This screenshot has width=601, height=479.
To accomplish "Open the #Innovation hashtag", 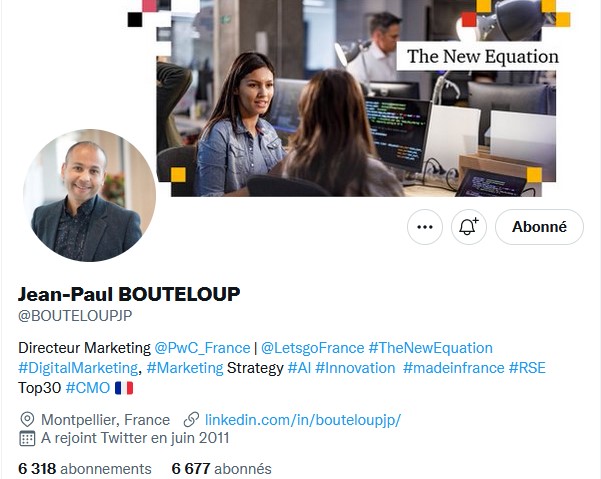I will point(355,368).
